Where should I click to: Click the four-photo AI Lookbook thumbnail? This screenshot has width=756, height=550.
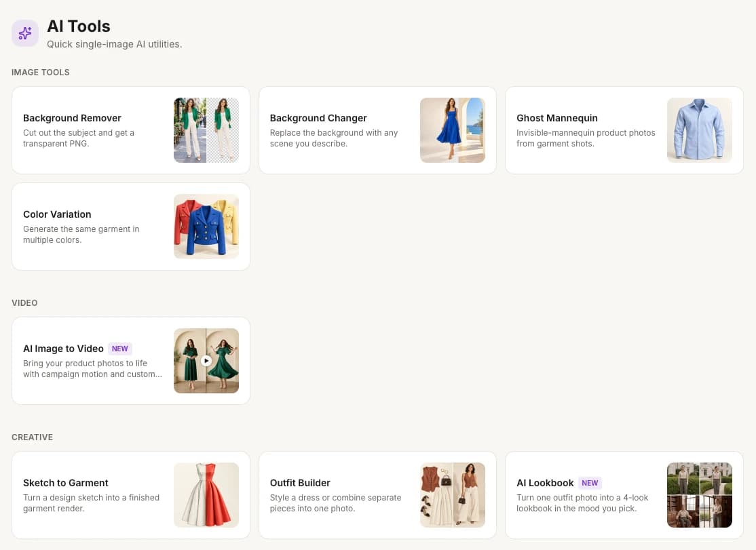pyautogui.click(x=700, y=495)
